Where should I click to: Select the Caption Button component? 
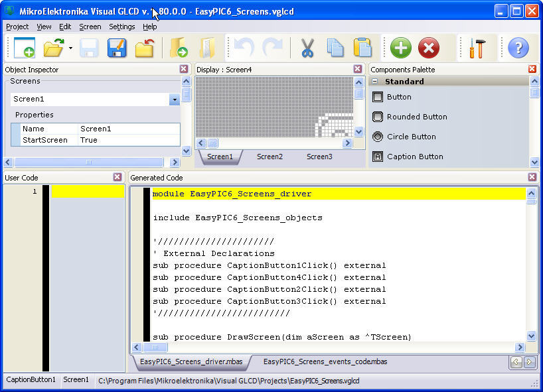[408, 156]
